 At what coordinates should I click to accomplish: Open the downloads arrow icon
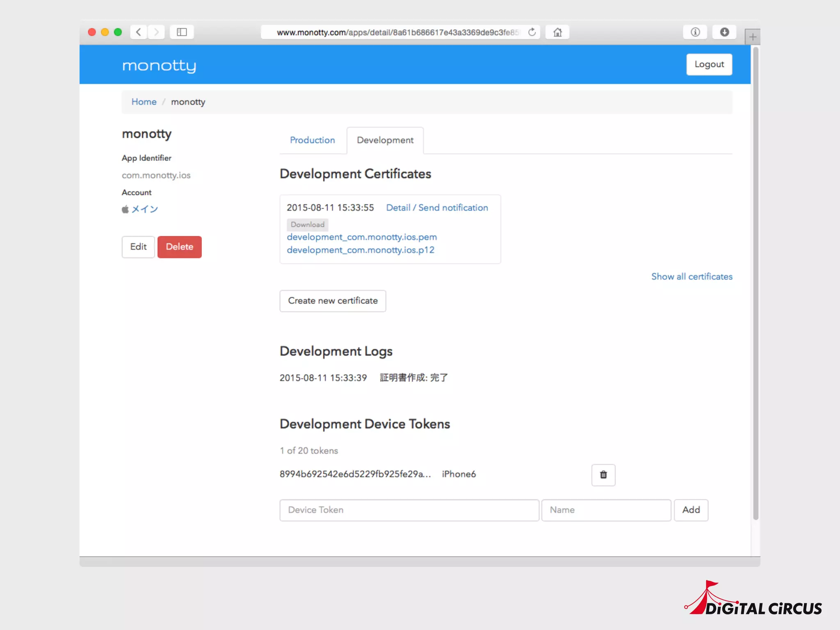pyautogui.click(x=724, y=32)
